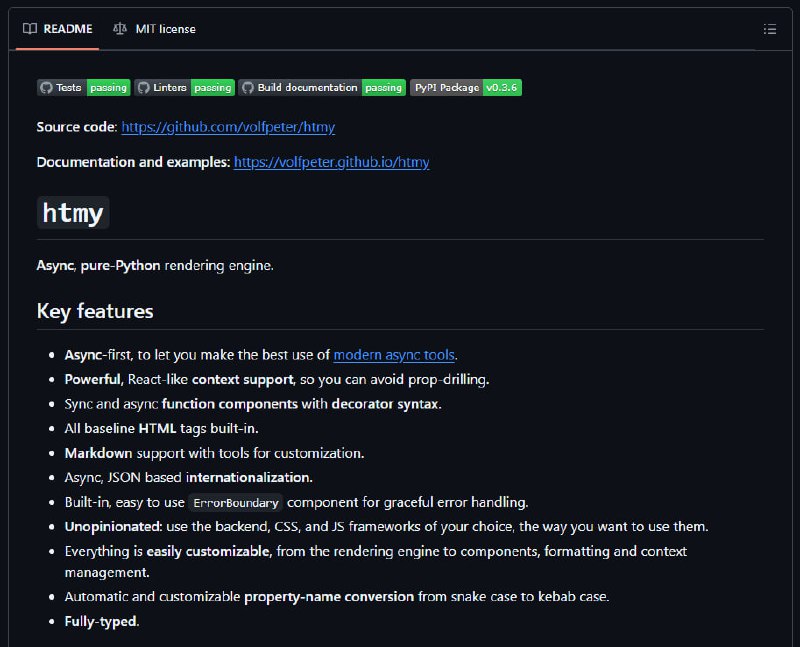Switch to the README tab
Viewport: 800px width, 647px height.
[58, 29]
